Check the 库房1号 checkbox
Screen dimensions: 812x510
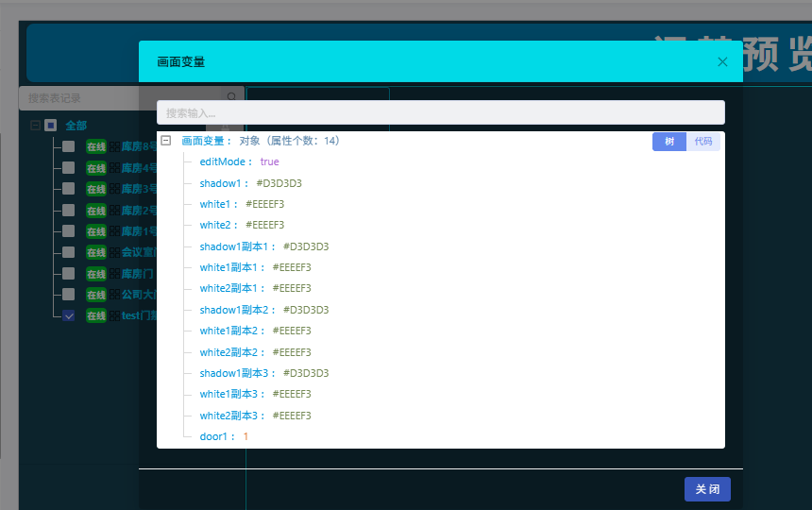(x=68, y=231)
